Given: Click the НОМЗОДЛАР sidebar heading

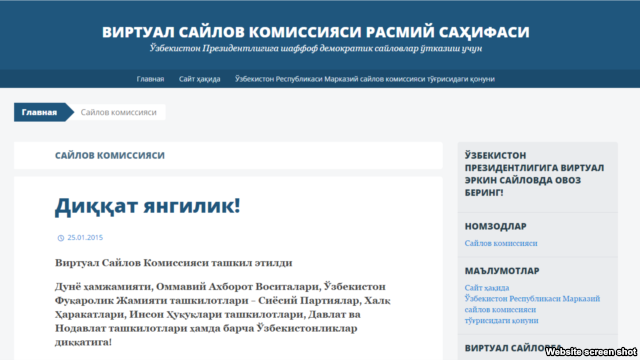Looking at the screenshot, I should [496, 226].
